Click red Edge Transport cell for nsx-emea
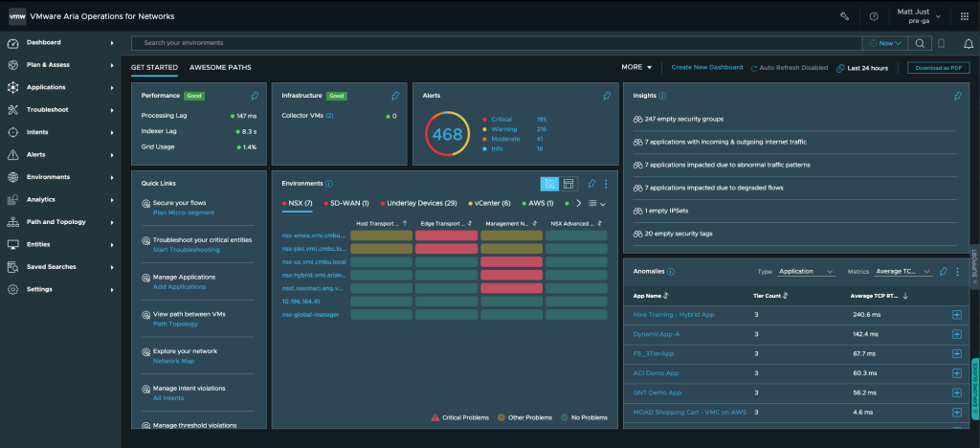 coord(446,235)
